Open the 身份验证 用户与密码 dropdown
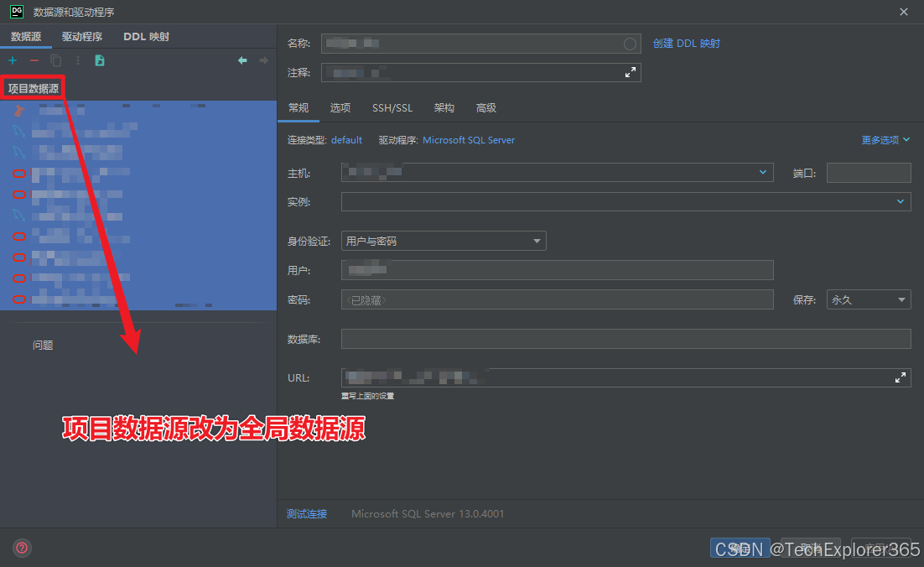The height and width of the screenshot is (567, 924). pos(444,241)
